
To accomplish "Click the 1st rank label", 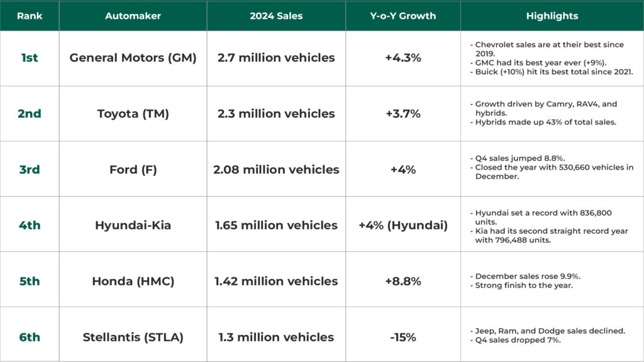I will click(29, 57).
